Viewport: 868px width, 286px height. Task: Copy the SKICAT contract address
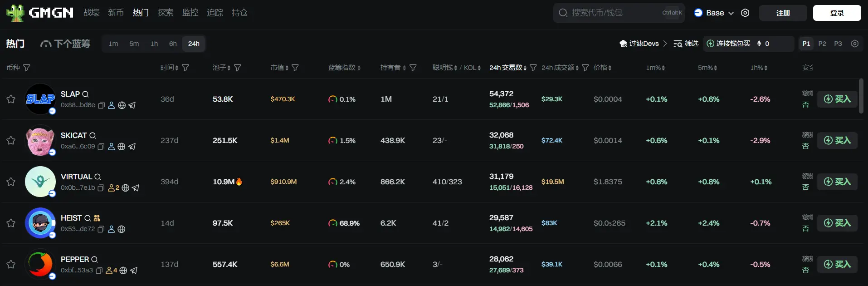(x=101, y=147)
